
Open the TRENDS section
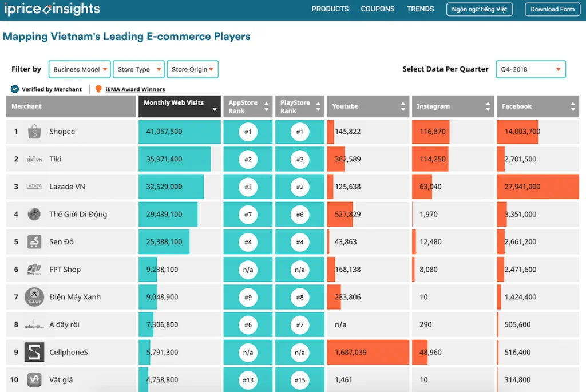coord(420,9)
